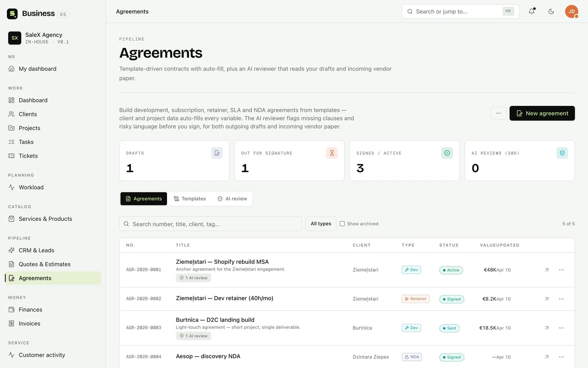Create a New agreement
Screen dimensions: 588x368
542,113
